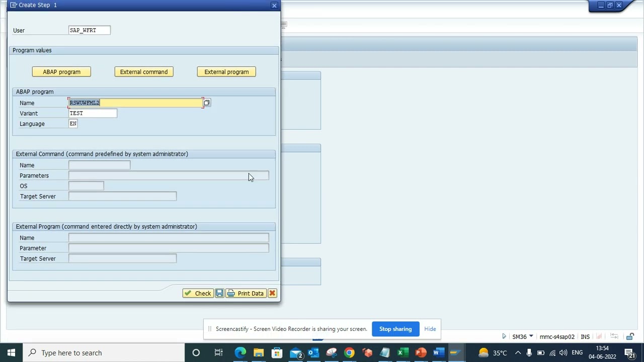644x362 pixels.
Task: Click the save icon beside the Check button
Action: click(219, 293)
